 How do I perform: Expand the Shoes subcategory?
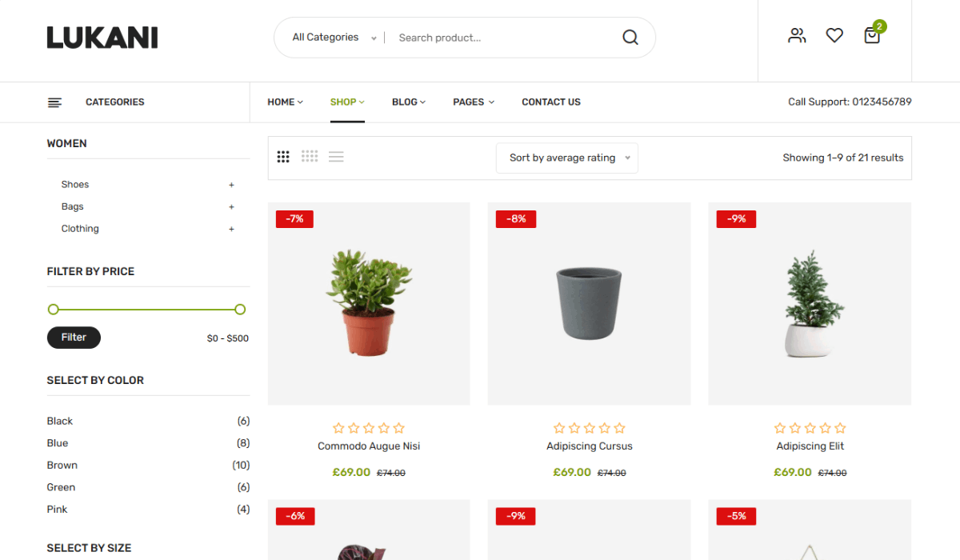pos(231,185)
